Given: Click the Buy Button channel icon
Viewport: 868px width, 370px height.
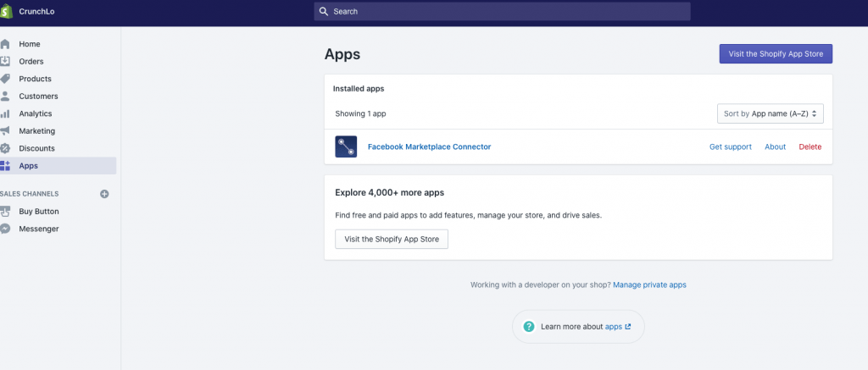Looking at the screenshot, I should tap(5, 212).
